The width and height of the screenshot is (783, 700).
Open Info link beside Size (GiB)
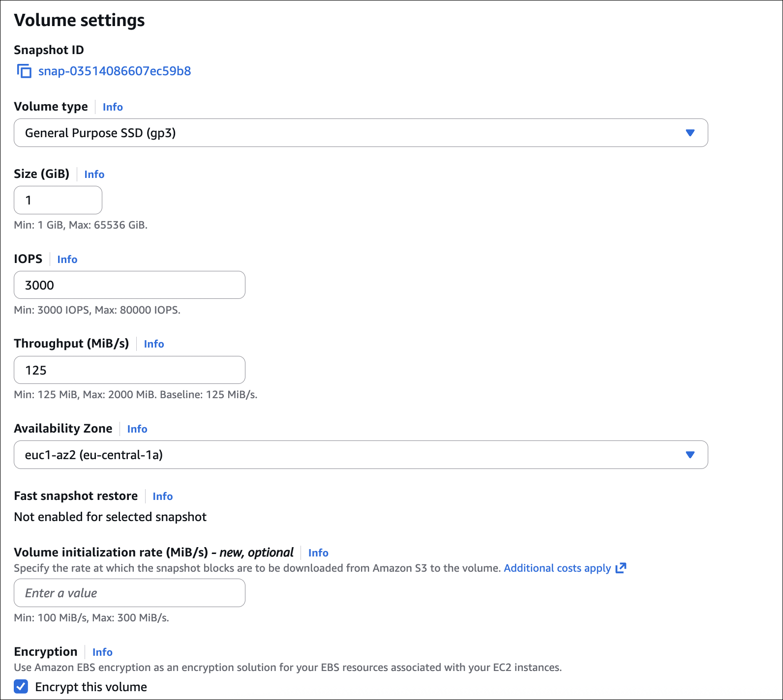94,175
